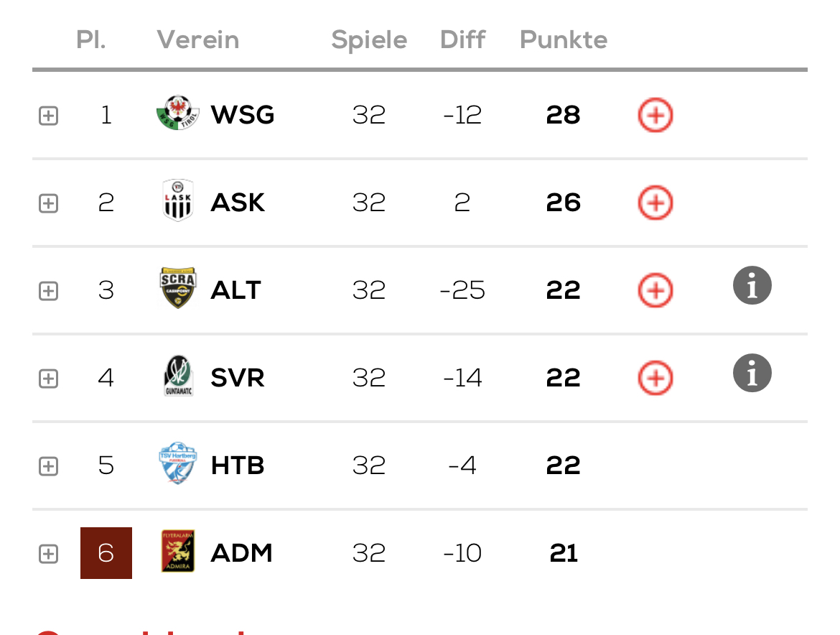Open the ALT team name link
Image resolution: width=840 pixels, height=635 pixels.
point(235,290)
